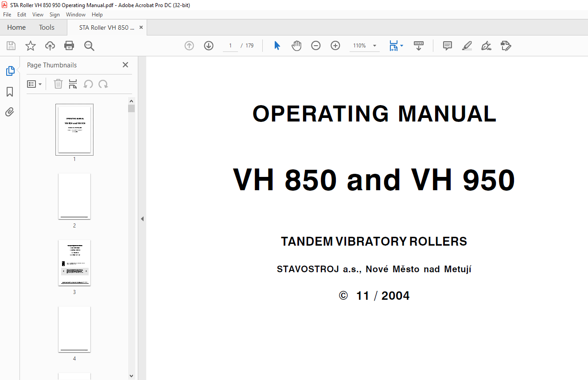Click the insert page break scissors icon
Image resolution: width=588 pixels, height=380 pixels.
[x=73, y=84]
